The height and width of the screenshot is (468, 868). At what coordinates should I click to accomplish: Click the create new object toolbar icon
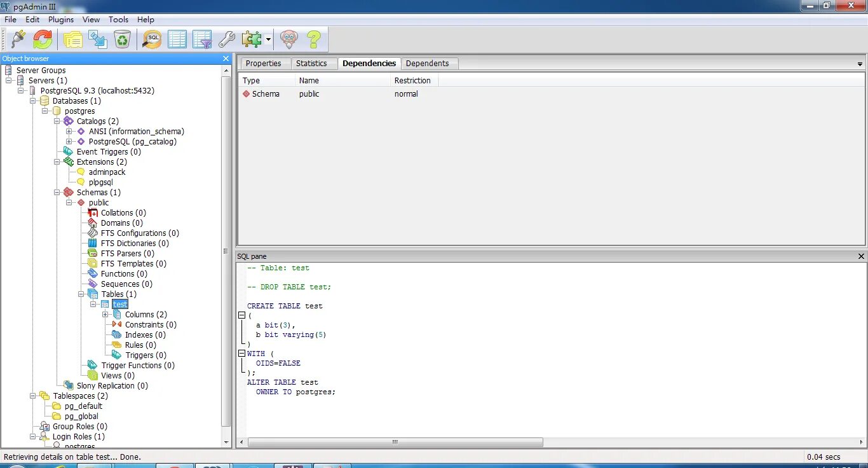[97, 39]
